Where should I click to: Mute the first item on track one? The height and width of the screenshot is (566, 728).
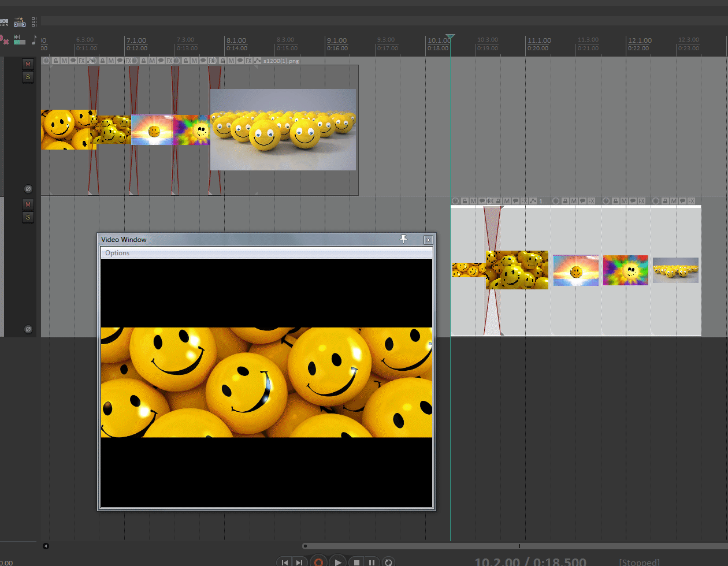[x=64, y=61]
